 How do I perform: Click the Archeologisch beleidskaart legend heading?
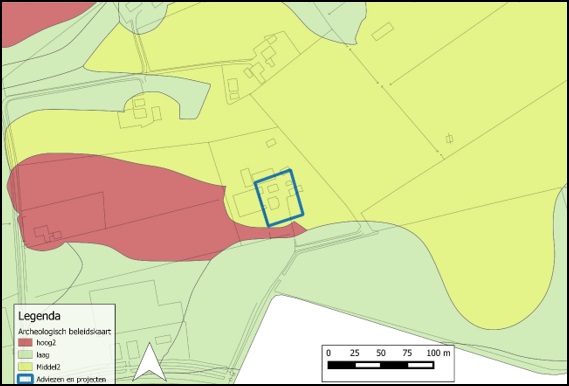pos(65,332)
